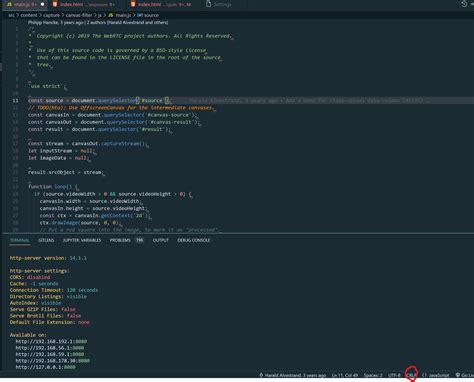Select 'js' folder in the breadcrumb path
This screenshot has width=474, height=382.
point(99,15)
